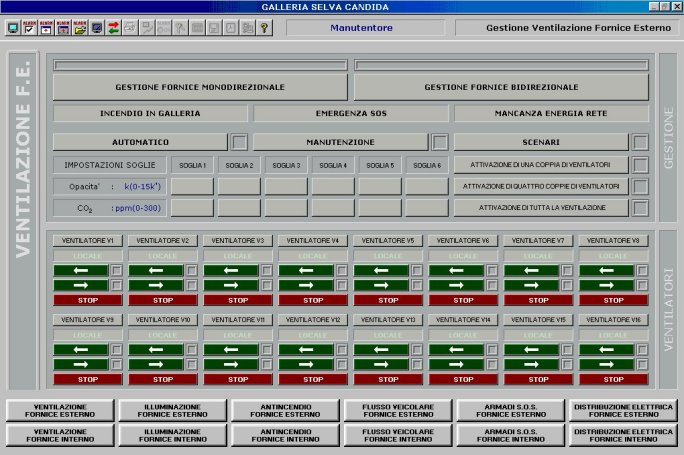
Task: Click CO2 field under Soglia 3
Action: tap(286, 208)
